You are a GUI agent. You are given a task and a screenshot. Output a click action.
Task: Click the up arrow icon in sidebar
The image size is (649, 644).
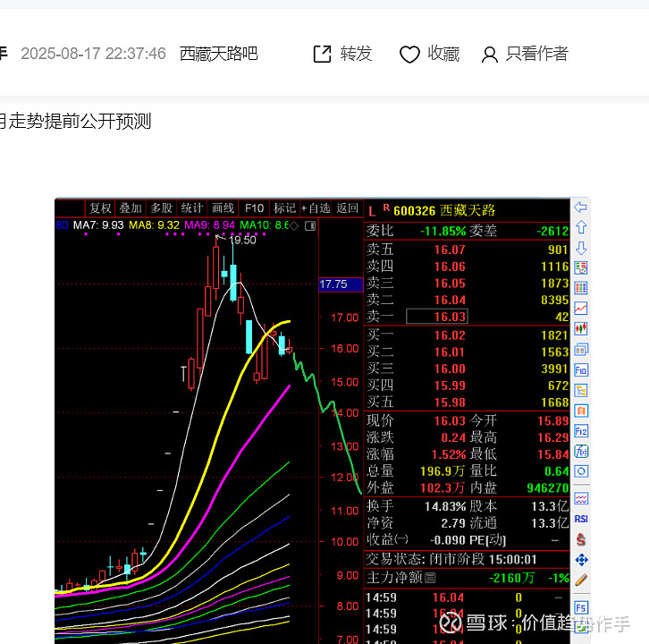tap(581, 227)
